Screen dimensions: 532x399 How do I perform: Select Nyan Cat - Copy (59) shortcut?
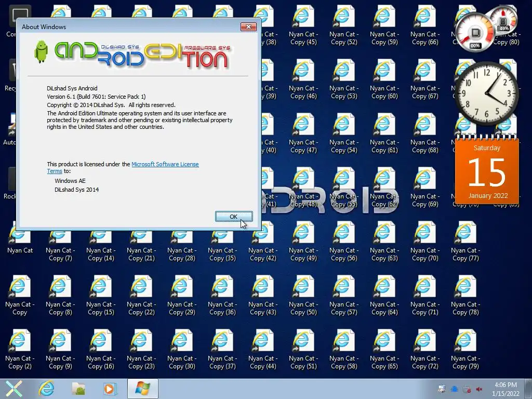(x=384, y=26)
